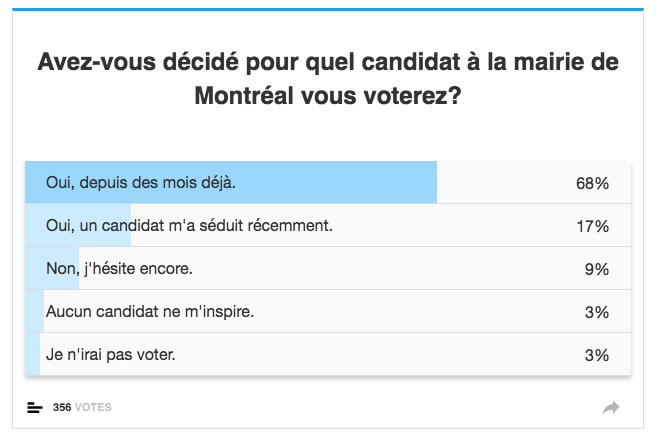Click the "356 VOTES" counter text

click(82, 407)
